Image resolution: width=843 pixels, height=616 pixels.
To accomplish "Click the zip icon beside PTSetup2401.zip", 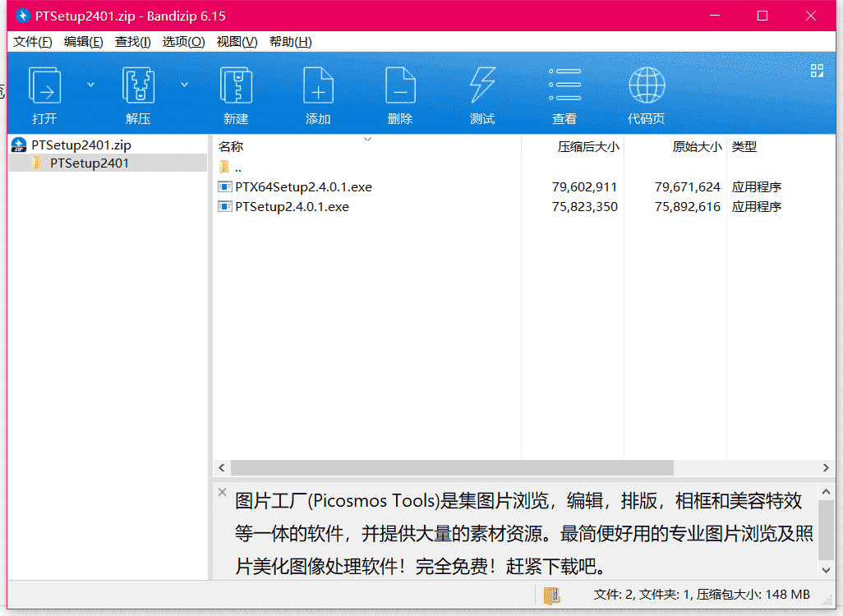I will coord(19,145).
